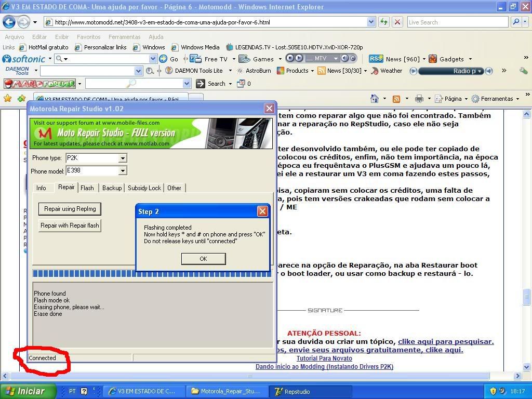
Task: Click the Print icon in command bar
Action: tap(419, 99)
